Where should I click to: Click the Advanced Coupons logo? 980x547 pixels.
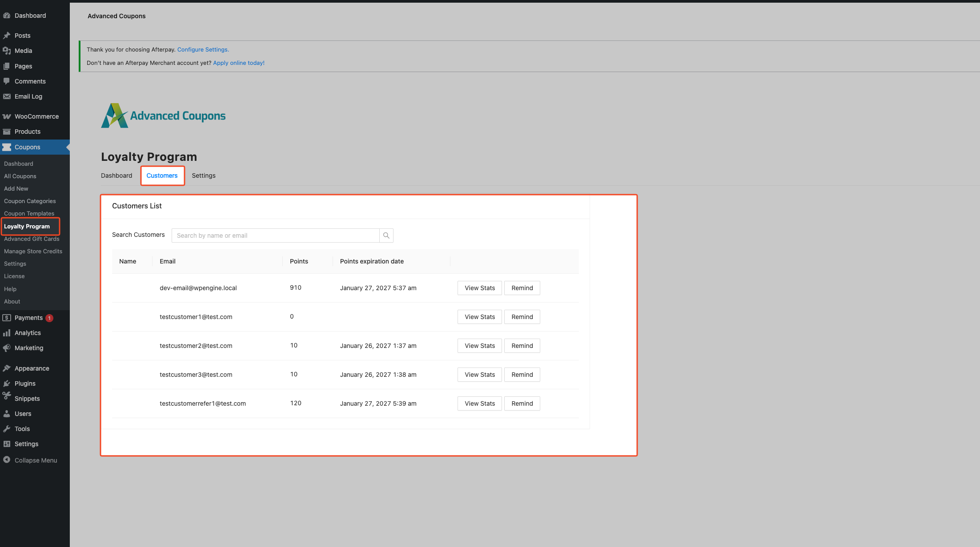(x=163, y=116)
